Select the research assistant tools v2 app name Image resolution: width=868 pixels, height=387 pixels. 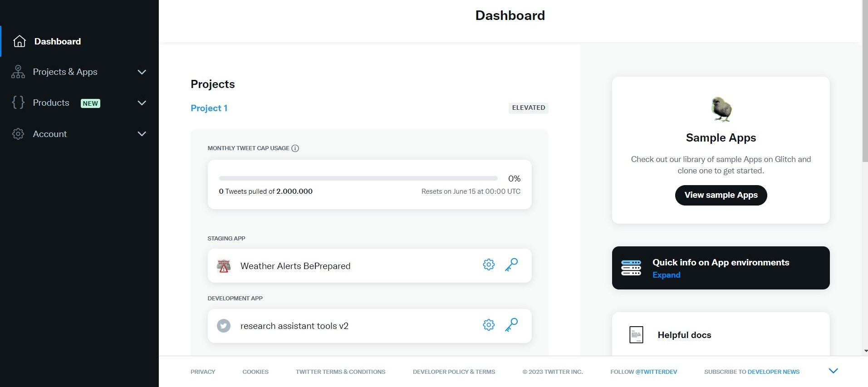coord(294,326)
